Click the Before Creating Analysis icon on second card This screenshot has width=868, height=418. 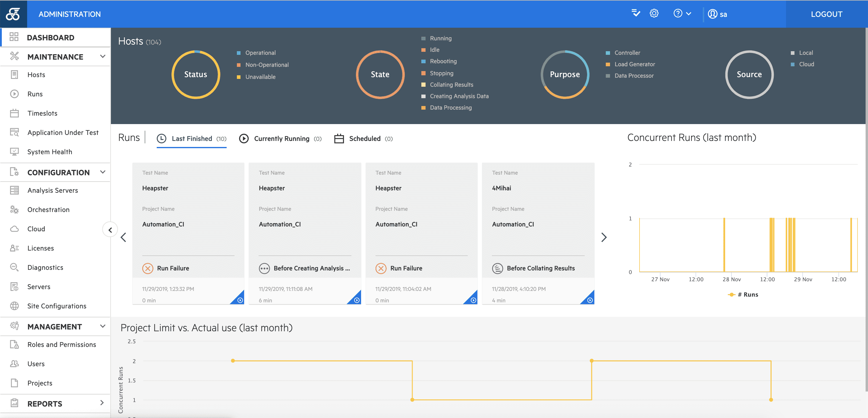click(265, 268)
